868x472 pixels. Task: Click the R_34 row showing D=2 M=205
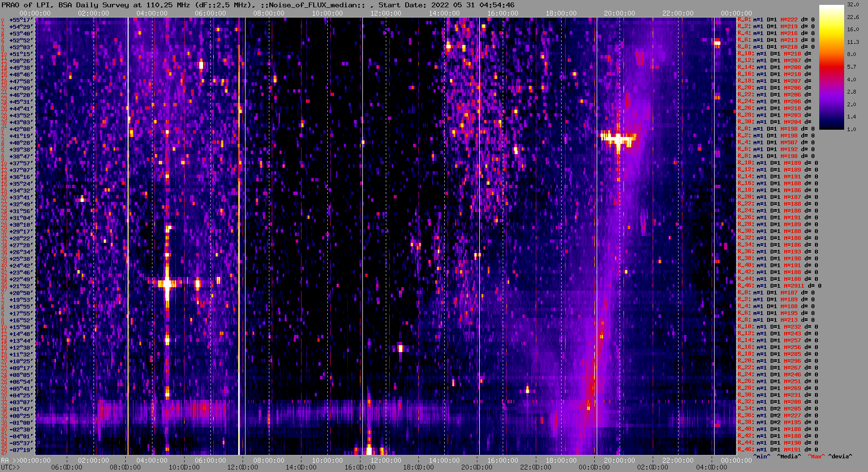(778, 409)
